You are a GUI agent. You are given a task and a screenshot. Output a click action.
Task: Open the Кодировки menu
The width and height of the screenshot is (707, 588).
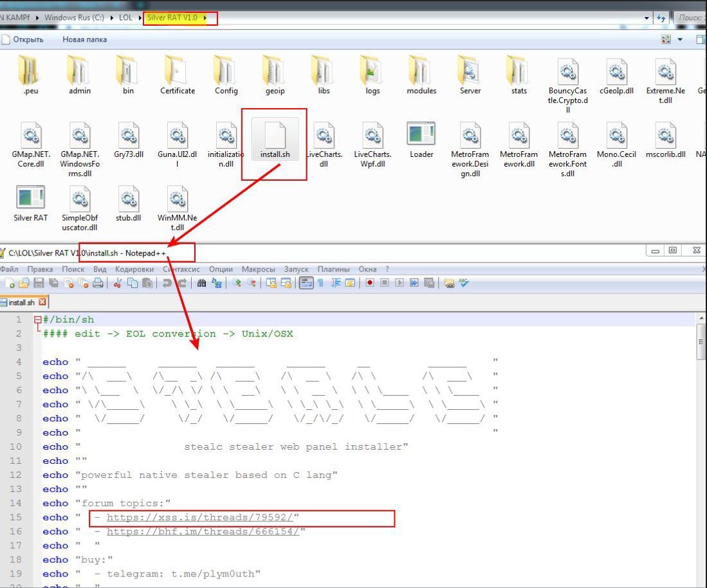click(x=134, y=269)
